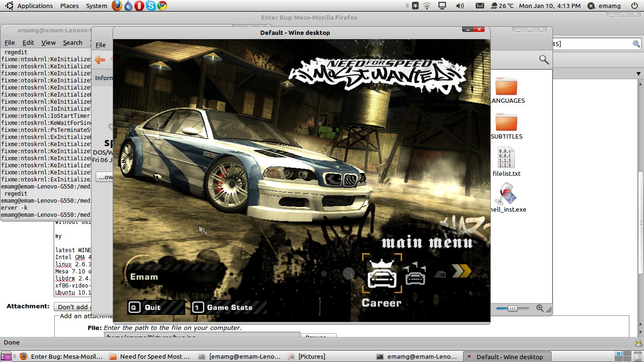Launch Opera from the top panel
The width and height of the screenshot is (644, 362).
pos(140,6)
